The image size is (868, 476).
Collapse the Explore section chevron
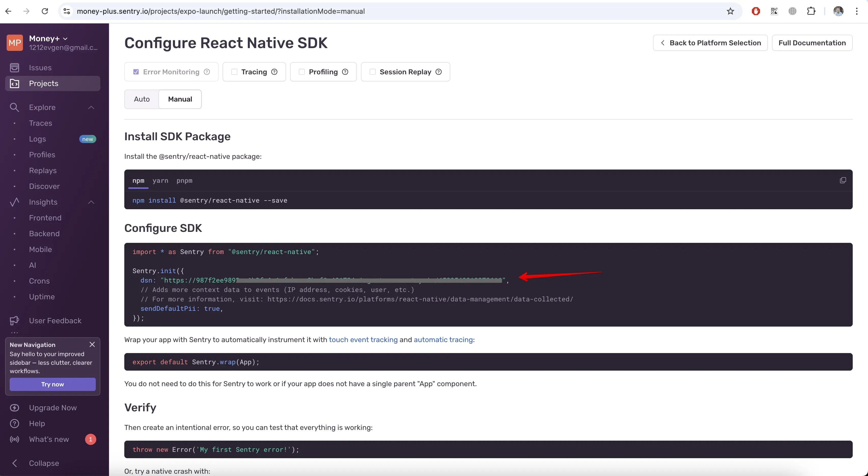(91, 107)
